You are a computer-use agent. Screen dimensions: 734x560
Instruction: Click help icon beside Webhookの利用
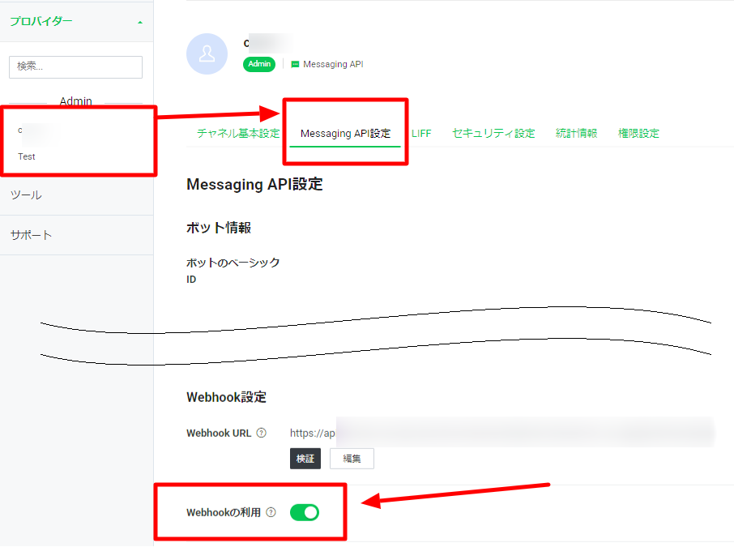[x=271, y=512]
